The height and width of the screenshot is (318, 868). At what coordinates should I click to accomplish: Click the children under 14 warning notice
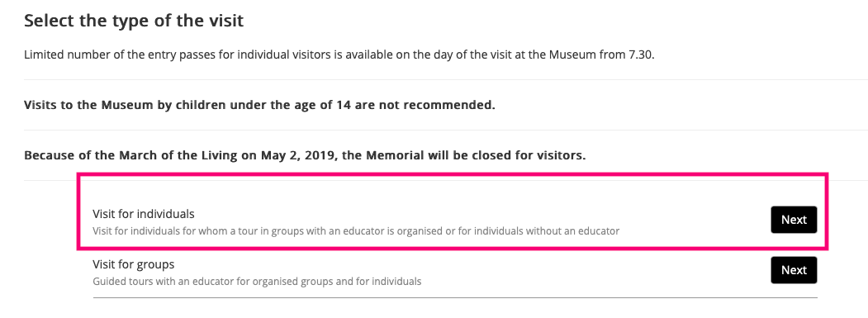coord(259,105)
